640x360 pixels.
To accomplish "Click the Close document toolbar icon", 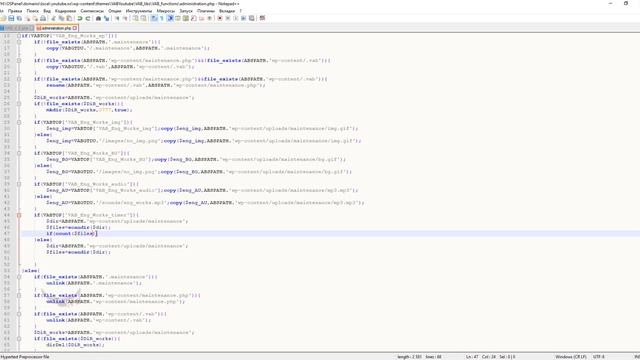I will pos(27,18).
